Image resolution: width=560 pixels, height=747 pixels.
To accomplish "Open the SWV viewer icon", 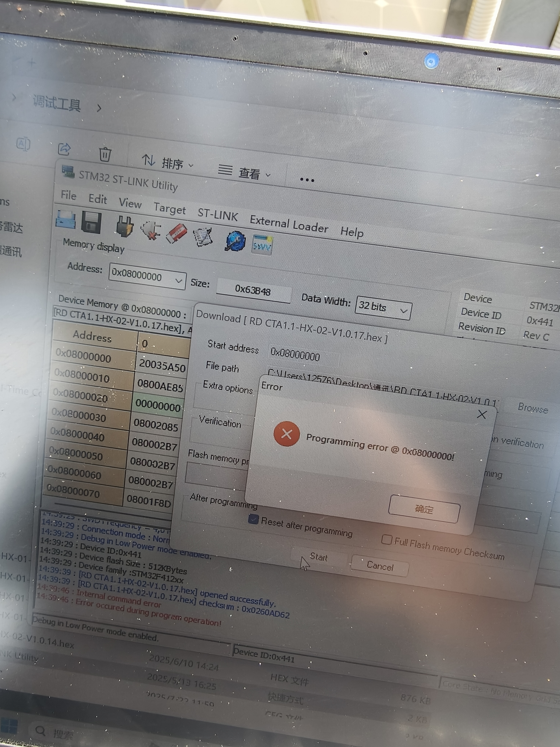I will (x=262, y=245).
